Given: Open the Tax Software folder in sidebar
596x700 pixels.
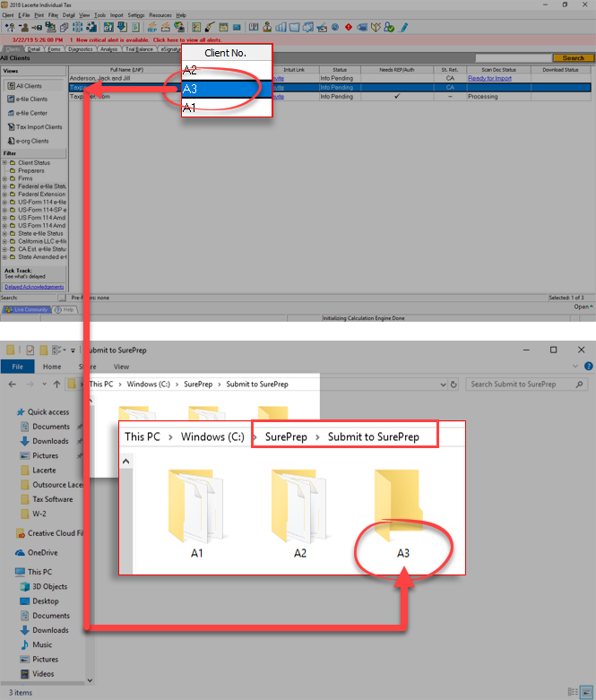Looking at the screenshot, I should click(x=47, y=499).
